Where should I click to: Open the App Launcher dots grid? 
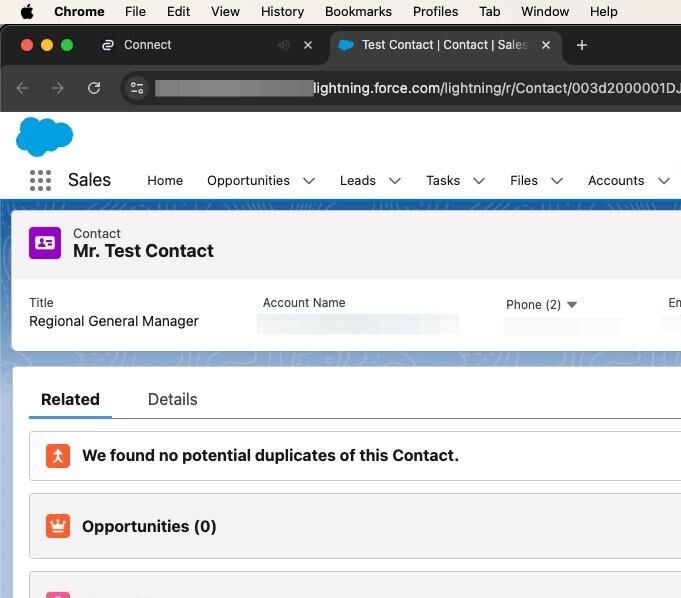coord(40,180)
